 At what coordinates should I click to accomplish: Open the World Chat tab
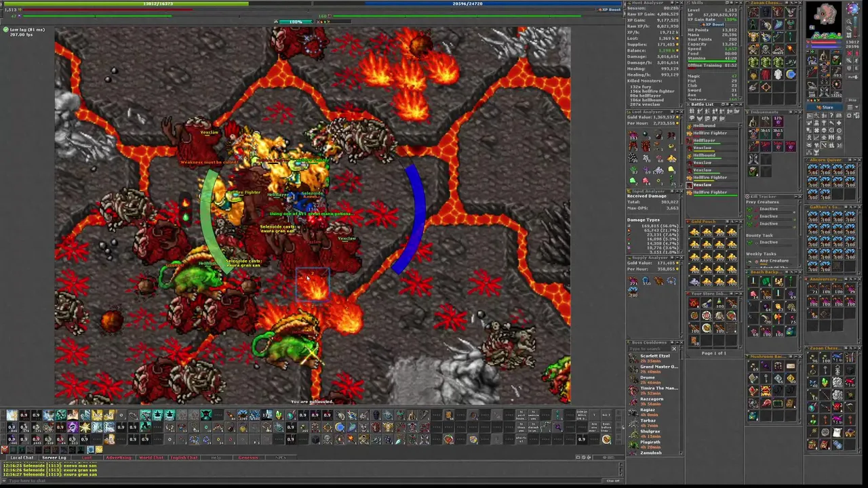151,457
